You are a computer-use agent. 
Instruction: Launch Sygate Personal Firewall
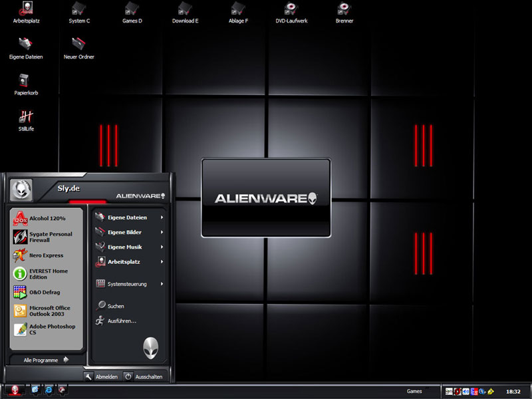point(46,237)
